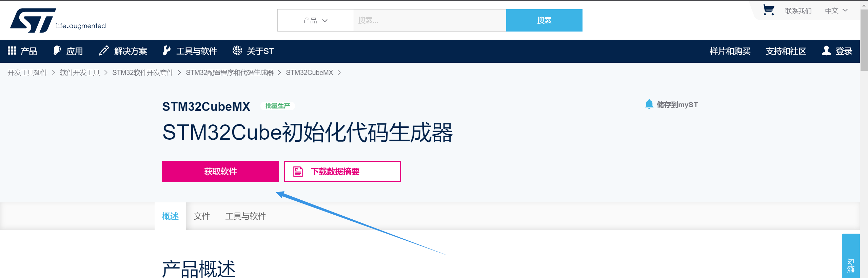This screenshot has width=868, height=278.
Task: Click the bell icon beside 储存到myST
Action: [649, 104]
